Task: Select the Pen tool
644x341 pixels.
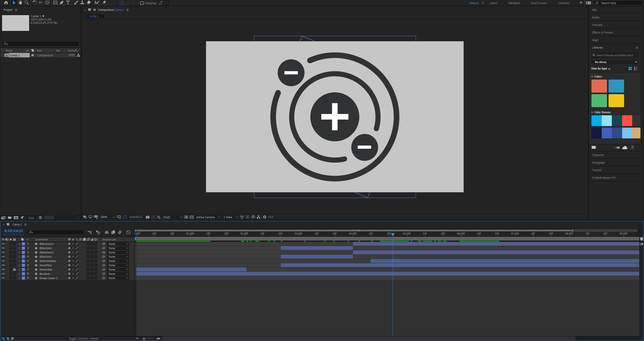Action: (62, 3)
